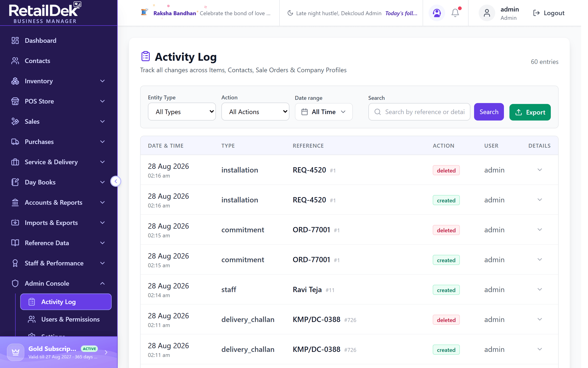Collapse the sidebar with the arrow button
The image size is (588, 368).
pos(116,181)
